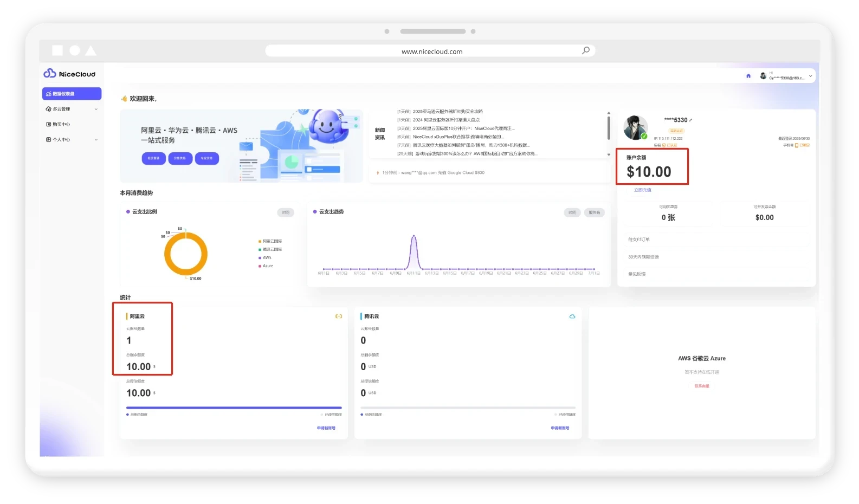Open the 个人中心 sidebar menu
Screen dimensions: 859x504
pyautogui.click(x=72, y=139)
